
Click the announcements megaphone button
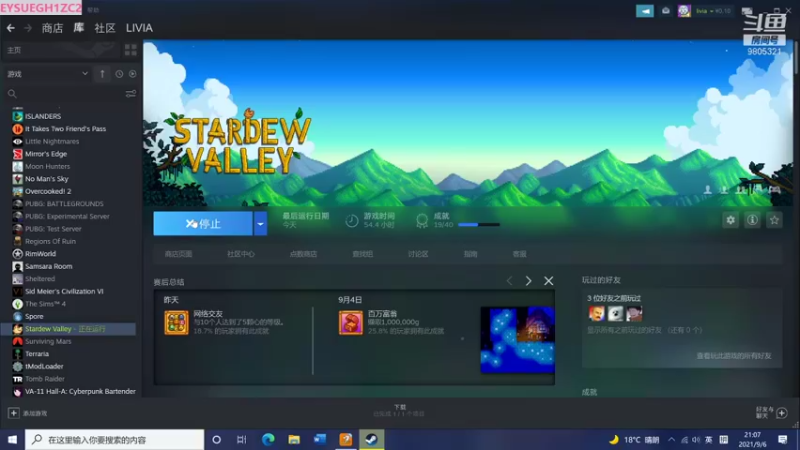(645, 11)
